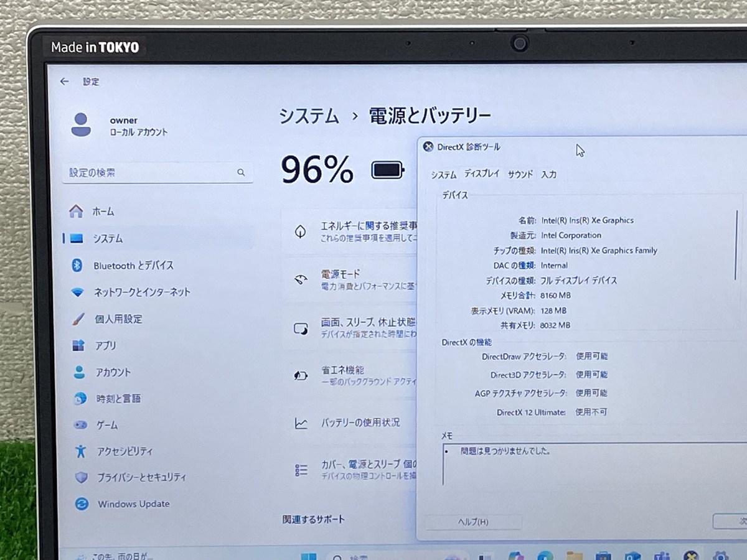Open ネットワークとインターネット settings
This screenshot has height=560, width=747.
tap(157, 292)
